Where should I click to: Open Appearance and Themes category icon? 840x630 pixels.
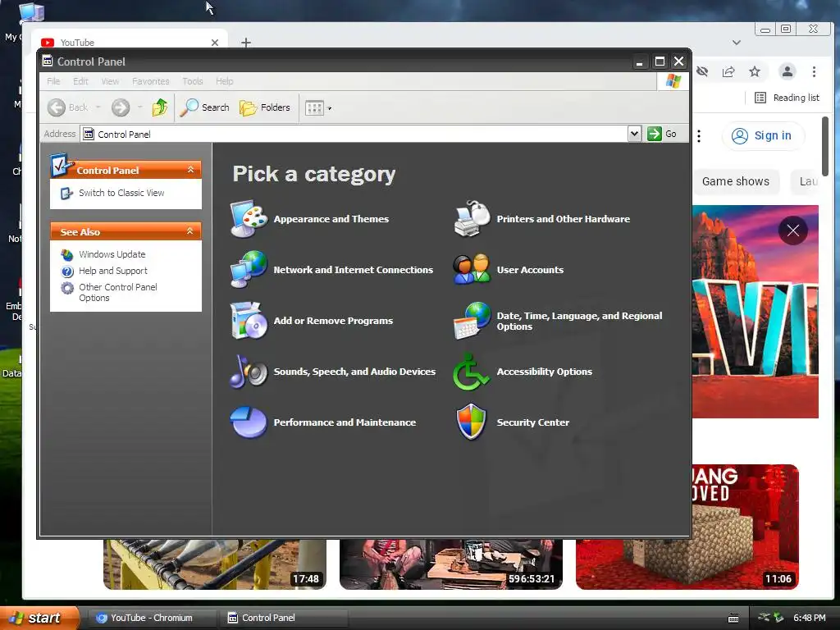[x=249, y=218]
